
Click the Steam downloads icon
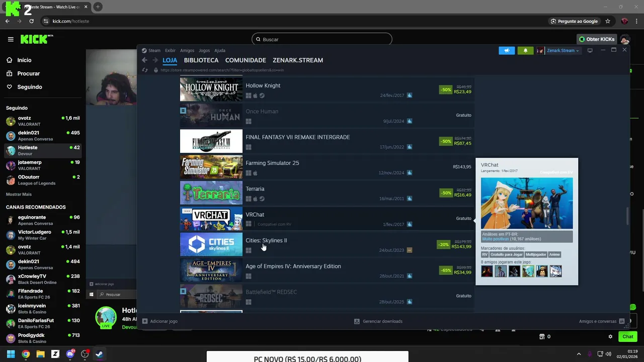tap(357, 321)
